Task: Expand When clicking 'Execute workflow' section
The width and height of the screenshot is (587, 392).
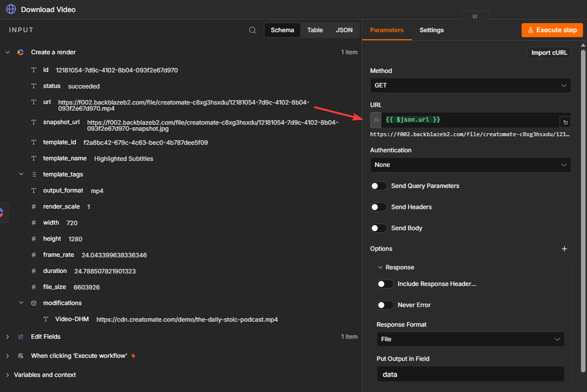Action: coord(8,356)
